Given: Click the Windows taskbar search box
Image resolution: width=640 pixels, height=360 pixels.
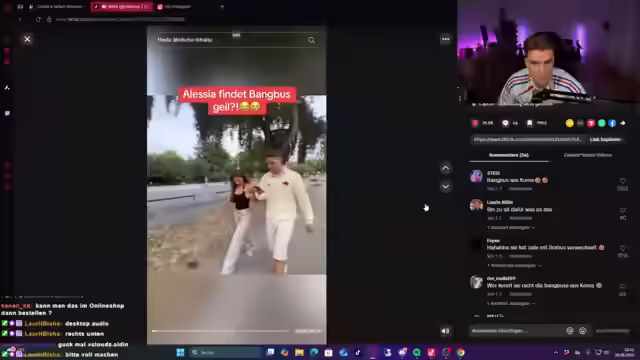Looking at the screenshot, I should click(x=226, y=352).
